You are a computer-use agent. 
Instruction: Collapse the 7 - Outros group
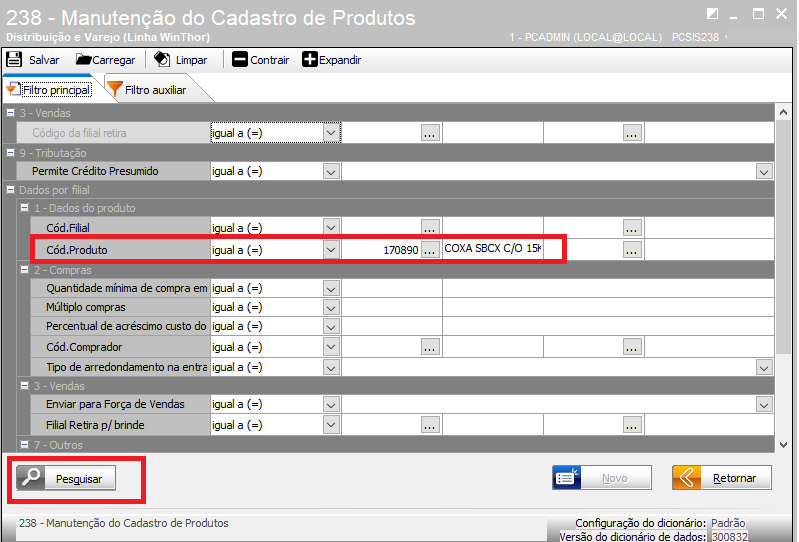(x=24, y=445)
